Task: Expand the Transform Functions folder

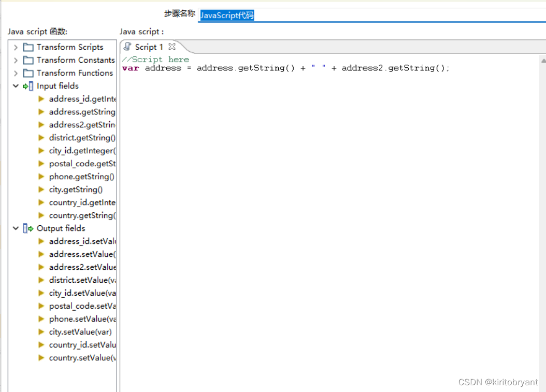Action: [x=16, y=73]
